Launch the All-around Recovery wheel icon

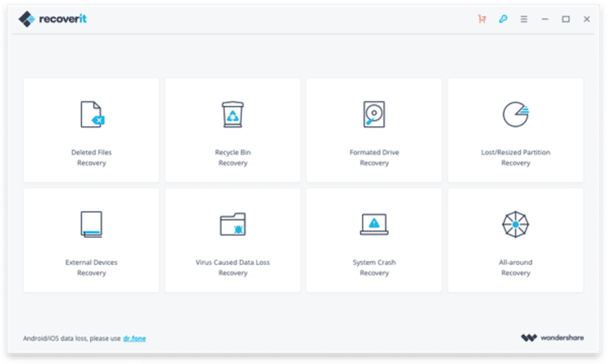pos(515,224)
